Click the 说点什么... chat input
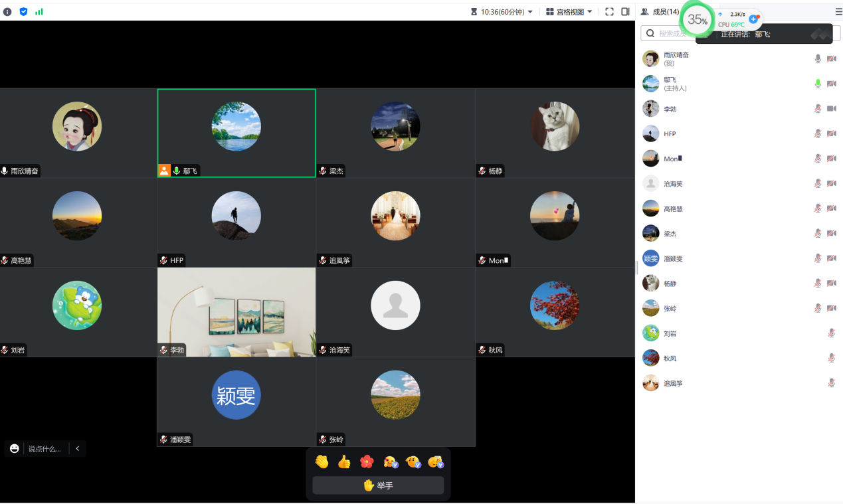 tap(45, 449)
